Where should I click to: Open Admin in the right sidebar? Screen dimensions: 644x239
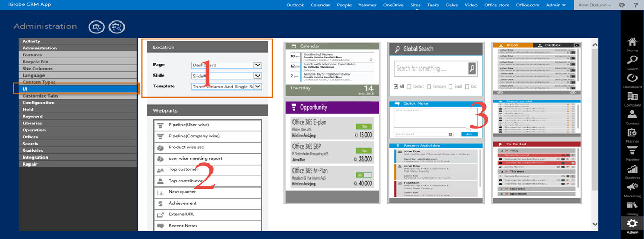point(632,227)
